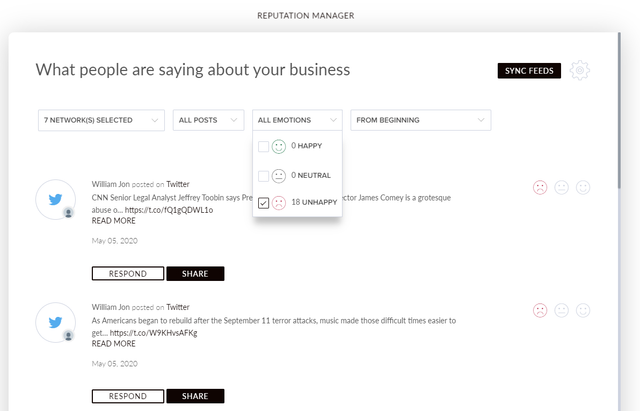
Task: Open link https://t.co/fQ1gQDWL1o
Action: click(x=169, y=210)
